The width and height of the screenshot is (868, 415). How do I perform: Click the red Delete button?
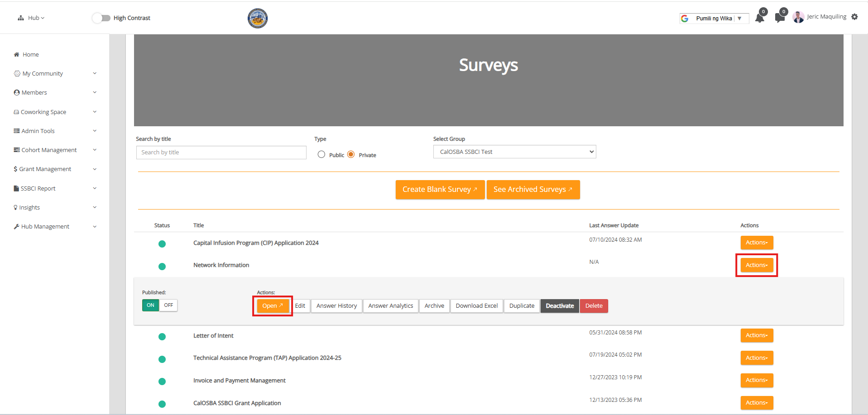(x=594, y=306)
